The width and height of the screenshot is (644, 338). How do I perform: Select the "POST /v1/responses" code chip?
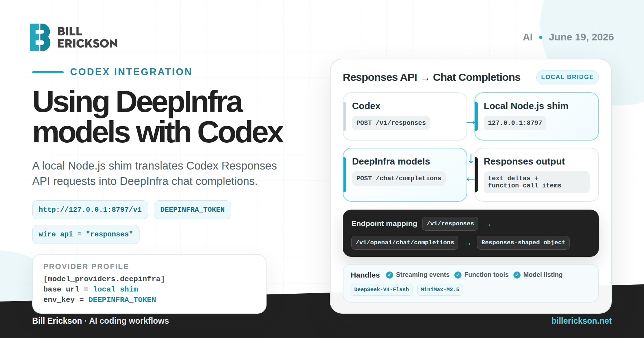[391, 123]
